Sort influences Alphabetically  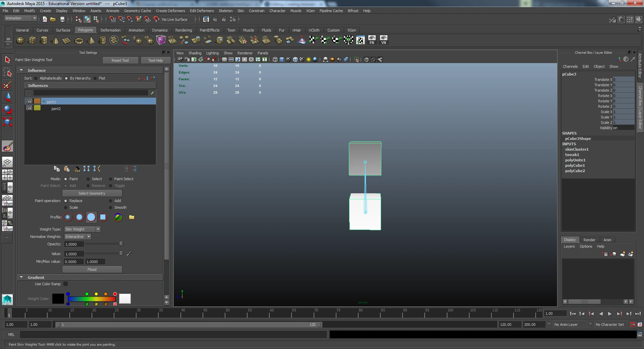click(36, 78)
